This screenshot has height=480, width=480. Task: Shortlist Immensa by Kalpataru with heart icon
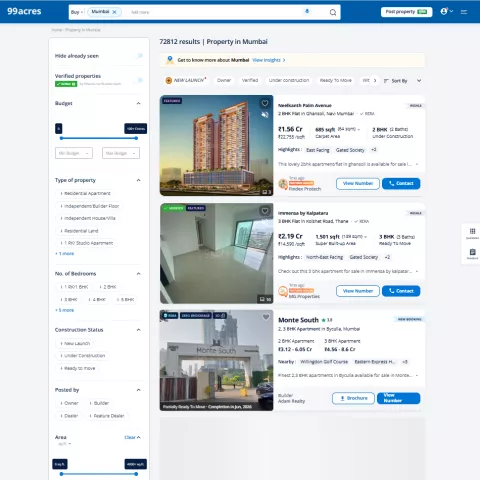point(265,211)
